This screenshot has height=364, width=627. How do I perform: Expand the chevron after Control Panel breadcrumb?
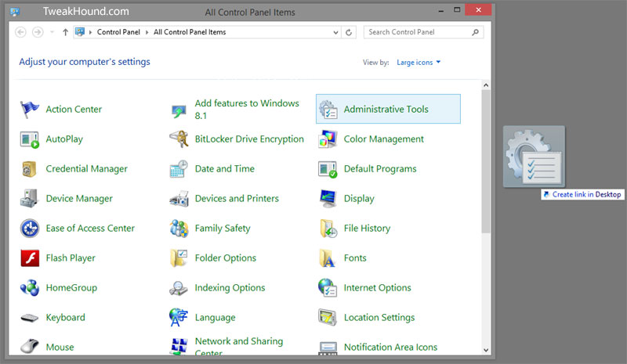point(147,32)
